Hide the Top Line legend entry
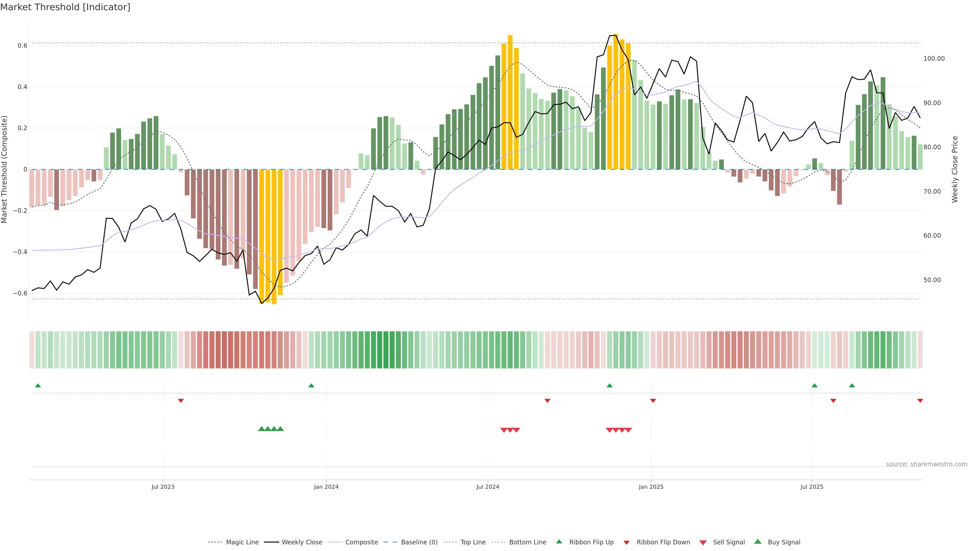The width and height of the screenshot is (980, 551). (x=473, y=542)
